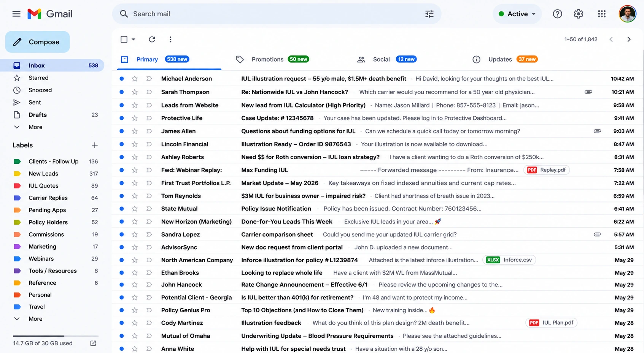Star the James Allen email
The width and height of the screenshot is (644, 353).
[x=135, y=131]
